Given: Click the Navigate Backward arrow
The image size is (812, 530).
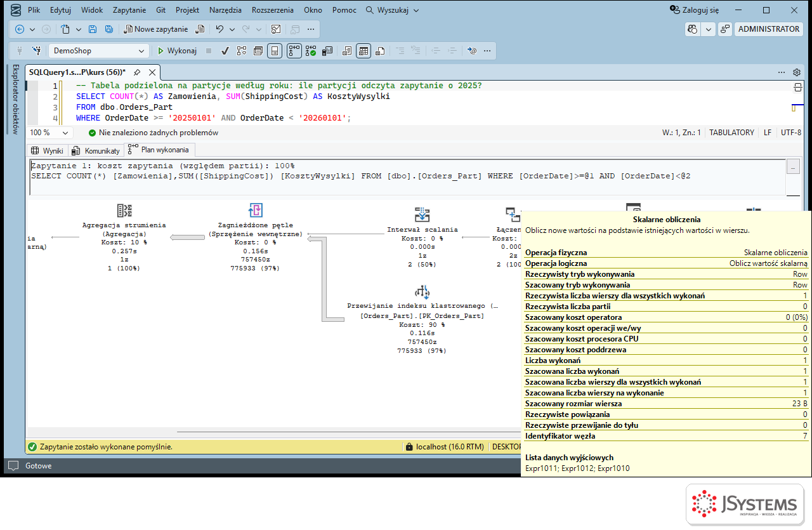Looking at the screenshot, I should click(20, 29).
